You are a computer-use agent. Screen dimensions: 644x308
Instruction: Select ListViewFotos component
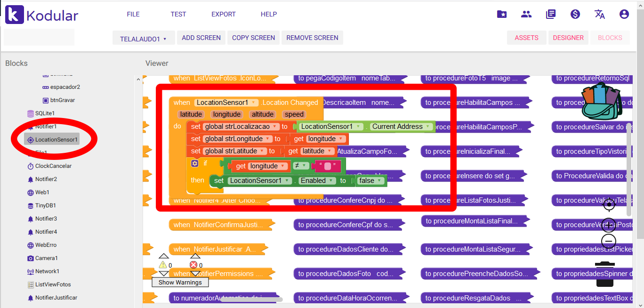[x=49, y=284]
